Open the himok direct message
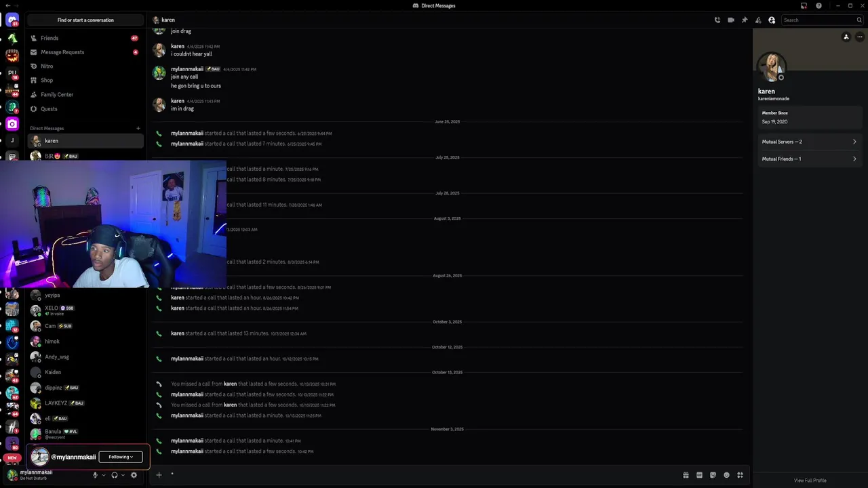The image size is (868, 488). pos(85,342)
